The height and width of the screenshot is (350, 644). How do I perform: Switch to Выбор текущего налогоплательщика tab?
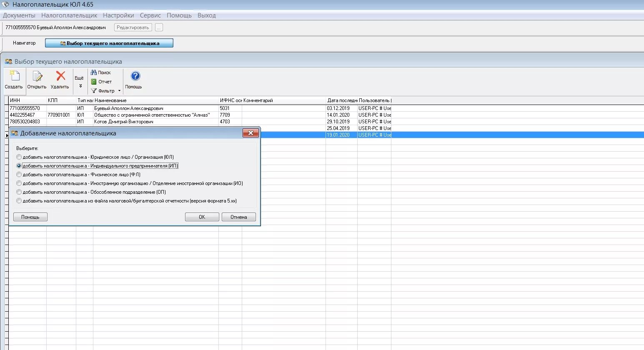(109, 43)
